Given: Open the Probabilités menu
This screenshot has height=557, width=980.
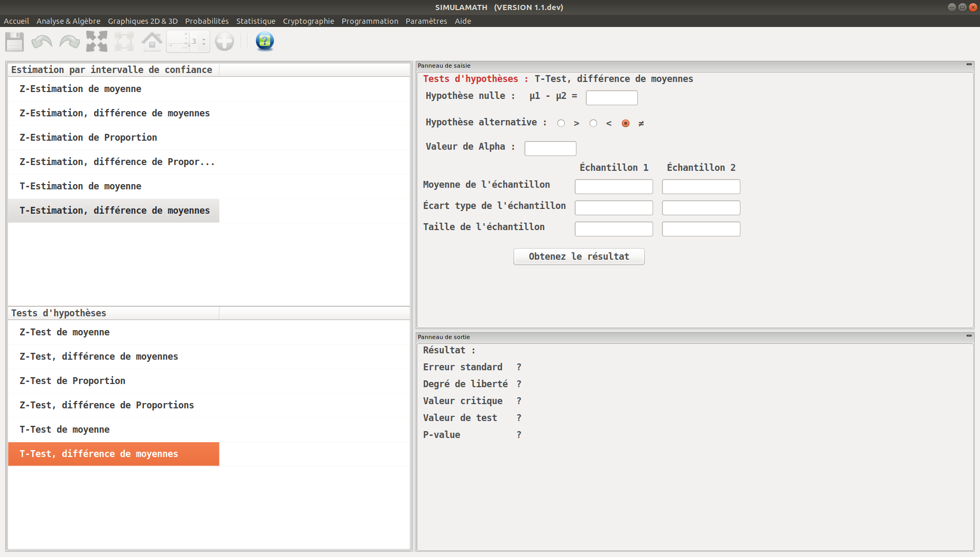Looking at the screenshot, I should click(x=207, y=21).
